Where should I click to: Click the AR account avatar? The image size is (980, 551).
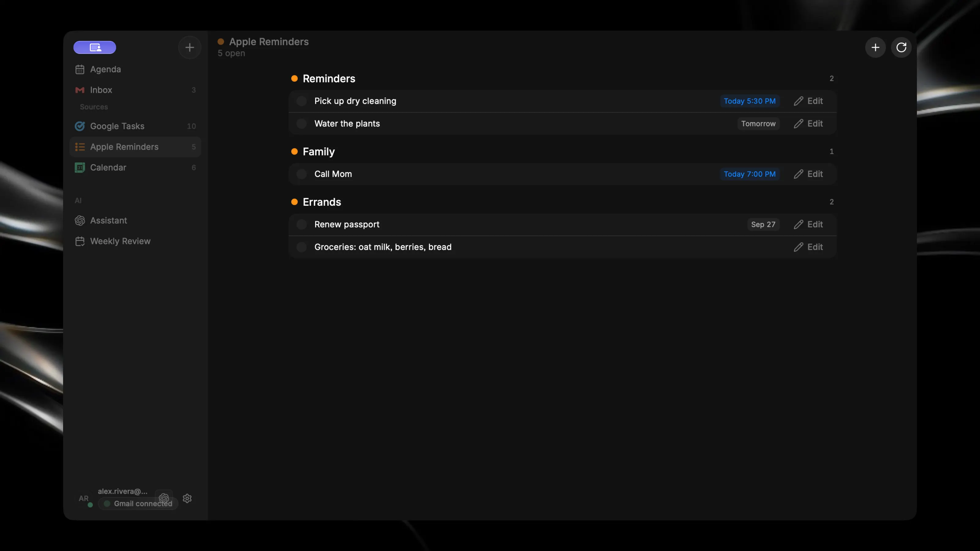(x=84, y=499)
